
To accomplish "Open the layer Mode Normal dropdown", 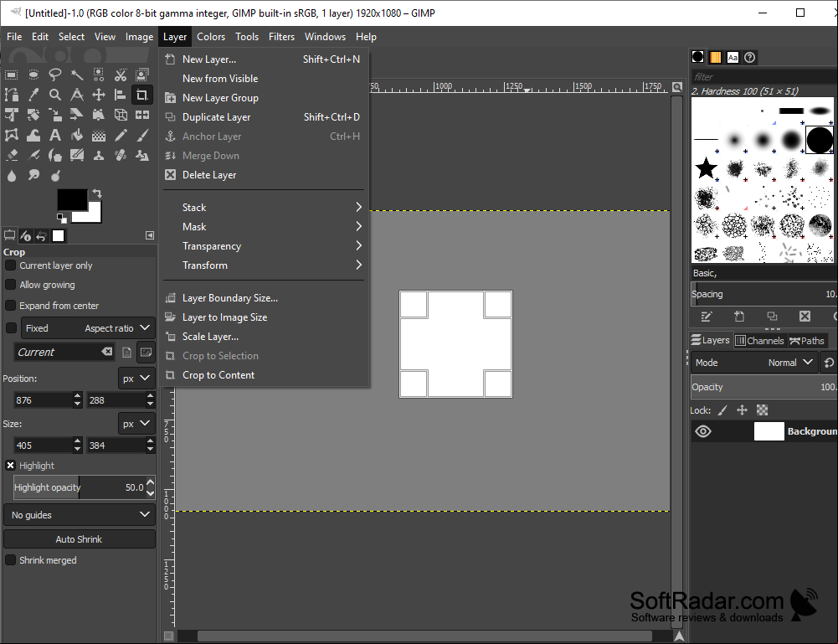I will coord(754,363).
